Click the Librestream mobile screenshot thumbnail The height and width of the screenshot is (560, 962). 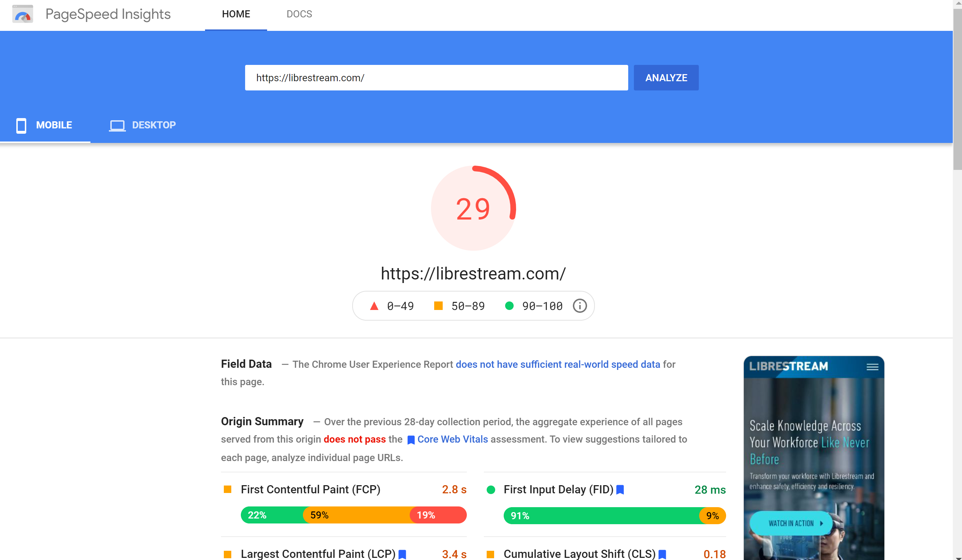point(813,458)
